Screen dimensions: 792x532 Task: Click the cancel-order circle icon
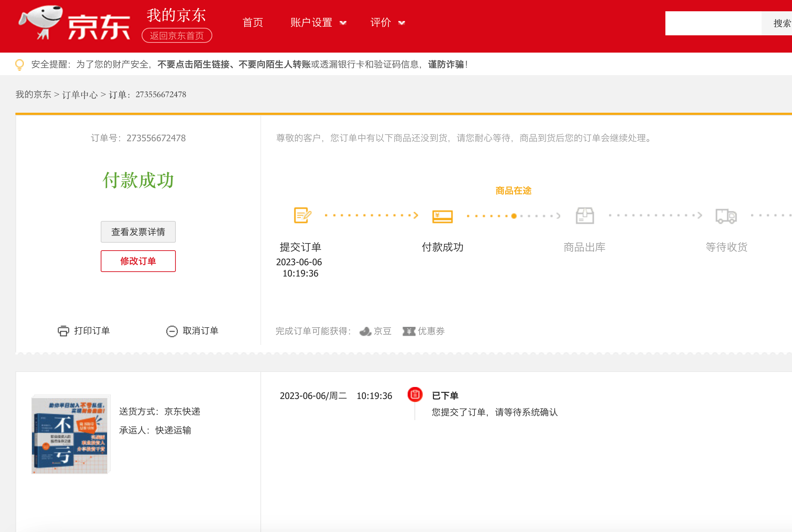tap(172, 331)
